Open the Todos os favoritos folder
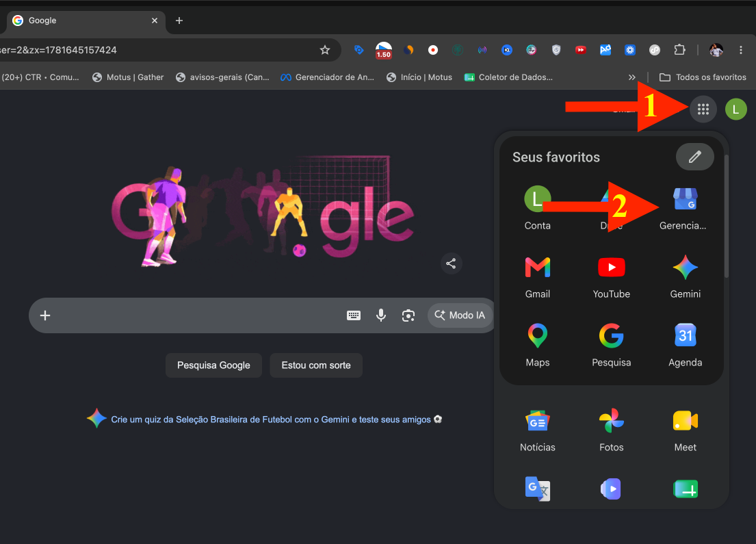 (703, 77)
